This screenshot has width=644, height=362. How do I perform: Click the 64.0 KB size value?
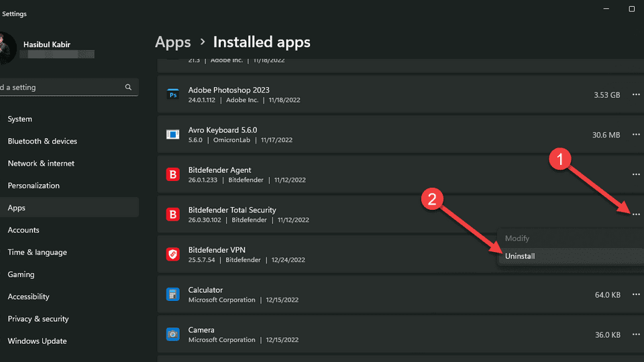(x=608, y=295)
